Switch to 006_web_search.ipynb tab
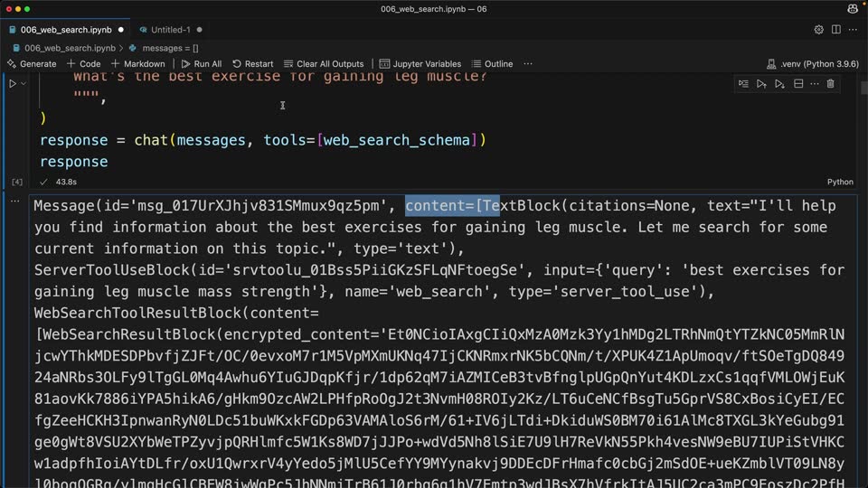868x488 pixels. coord(66,30)
